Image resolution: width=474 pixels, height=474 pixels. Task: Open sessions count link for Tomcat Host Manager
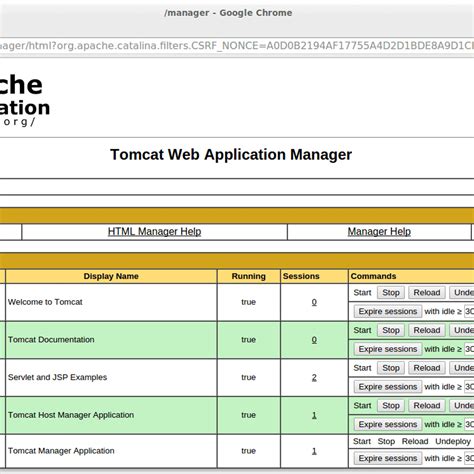314,415
